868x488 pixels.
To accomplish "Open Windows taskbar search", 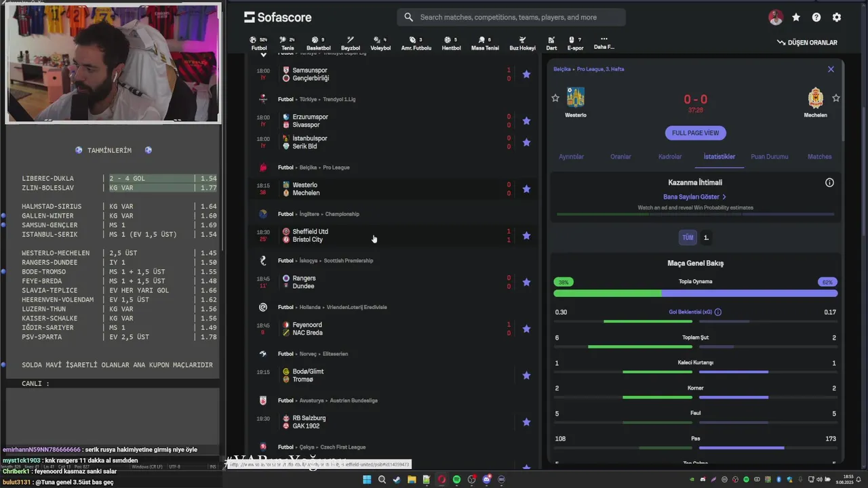I will 382,480.
